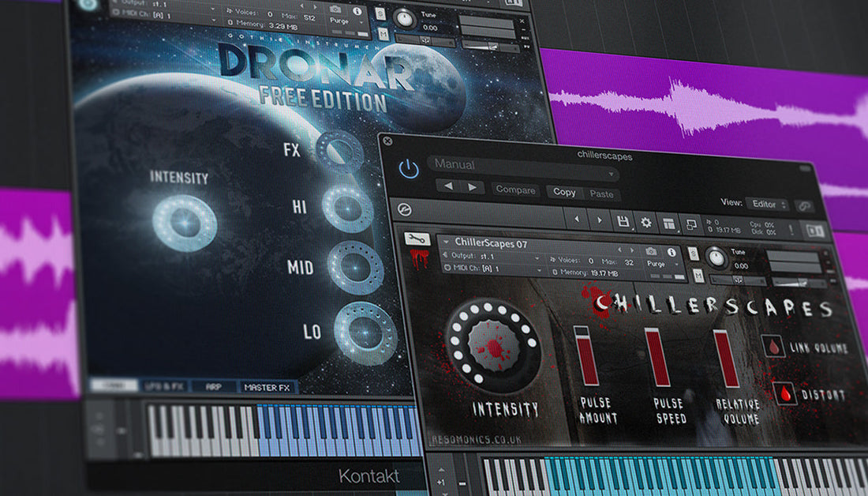This screenshot has width=868, height=496.
Task: Click ChillerScapes pan slider
Action: (x=736, y=280)
